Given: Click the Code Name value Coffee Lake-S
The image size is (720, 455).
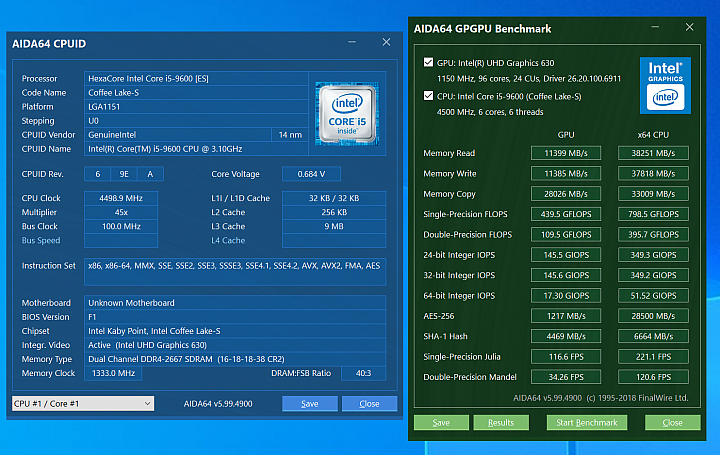Looking at the screenshot, I should (x=196, y=93).
